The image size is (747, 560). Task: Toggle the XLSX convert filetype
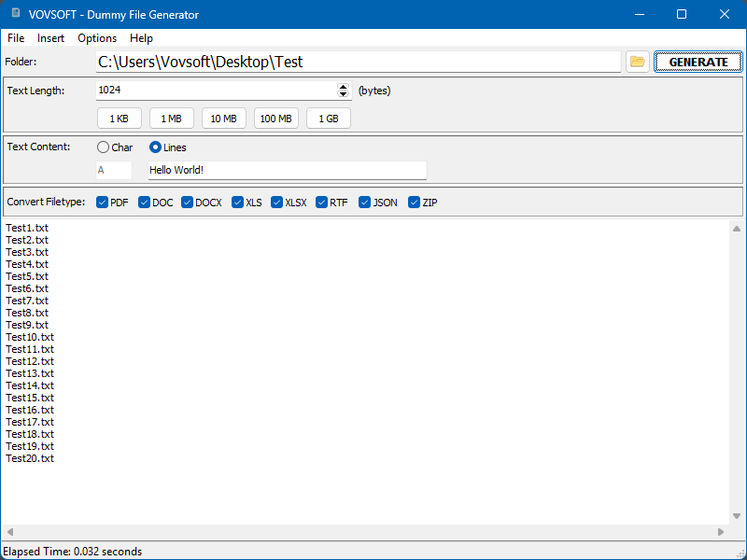(x=276, y=202)
